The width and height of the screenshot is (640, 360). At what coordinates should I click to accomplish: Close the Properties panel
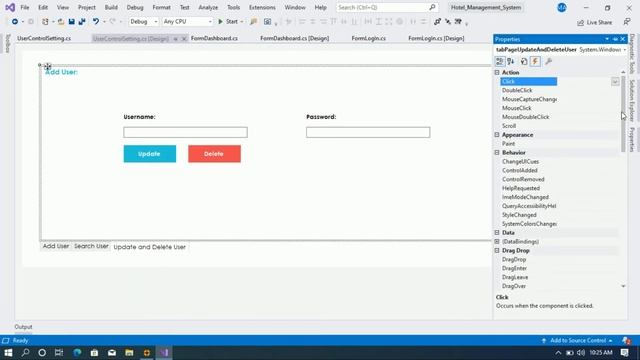(x=623, y=39)
